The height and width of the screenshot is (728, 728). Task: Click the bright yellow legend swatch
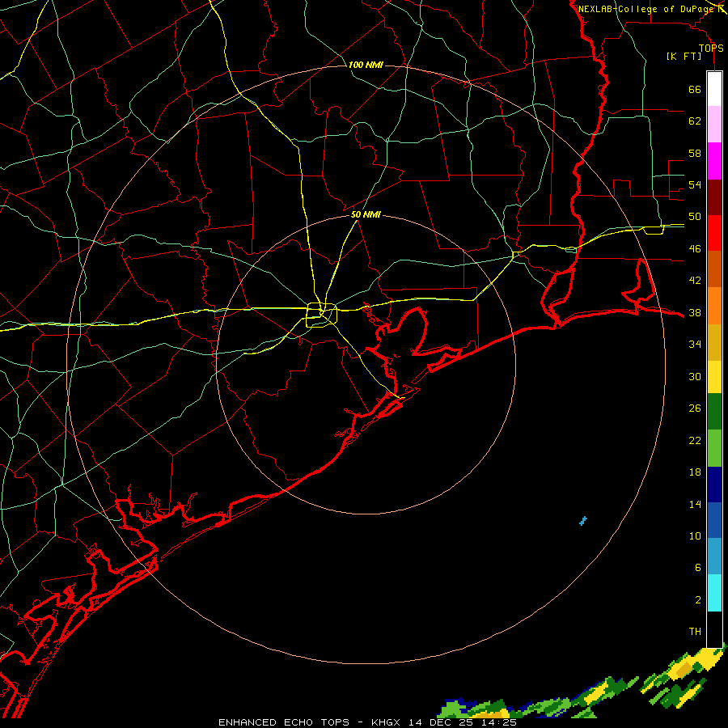coord(714,376)
